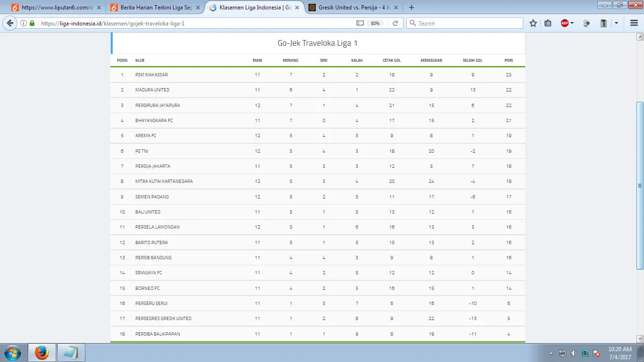The height and width of the screenshot is (362, 644).
Task: Bookmark this page with the star icon
Action: [x=533, y=23]
